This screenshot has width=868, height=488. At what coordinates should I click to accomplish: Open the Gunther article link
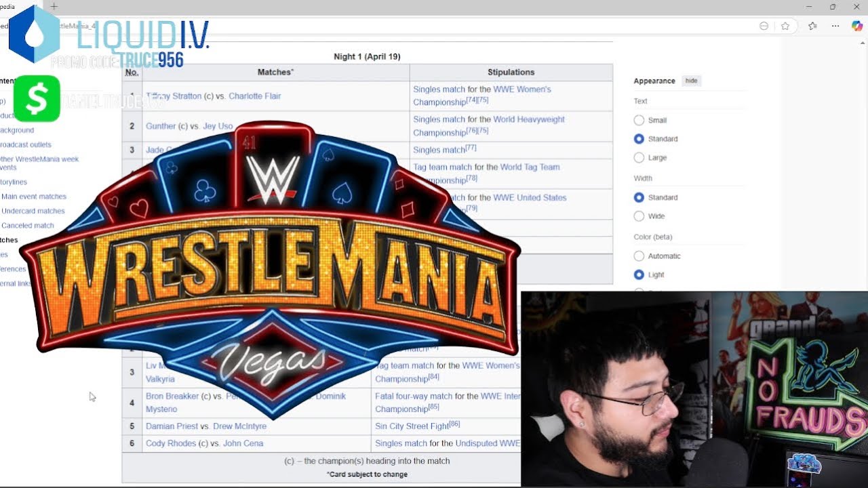161,126
